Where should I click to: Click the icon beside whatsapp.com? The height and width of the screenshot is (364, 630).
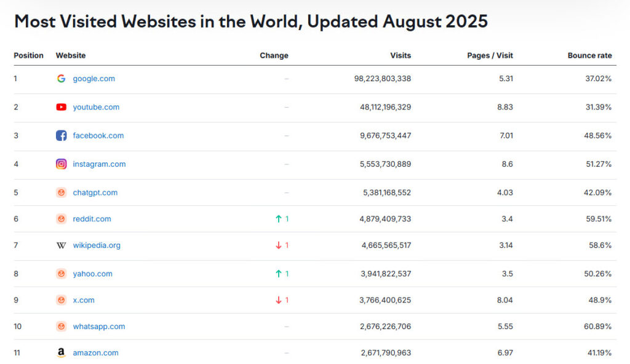[x=61, y=326]
